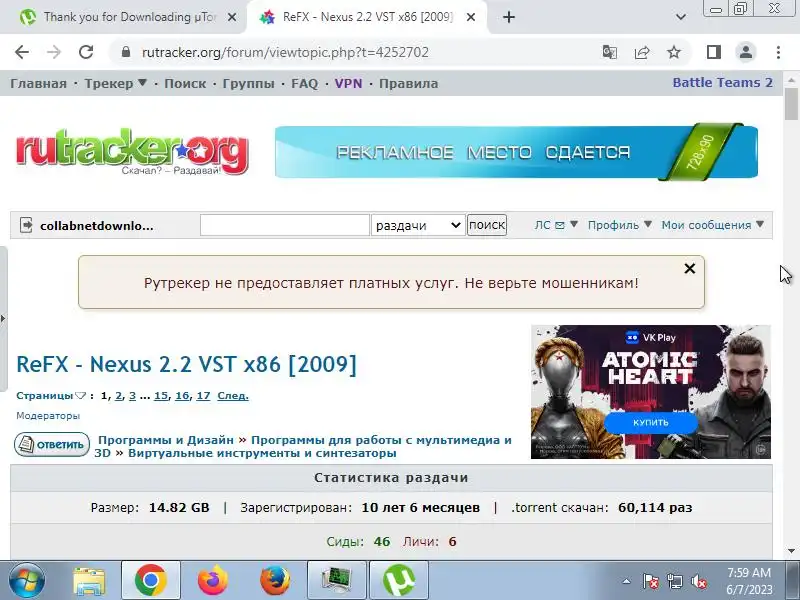Open the раздачи search scope dropdown
The height and width of the screenshot is (600, 800).
point(418,225)
